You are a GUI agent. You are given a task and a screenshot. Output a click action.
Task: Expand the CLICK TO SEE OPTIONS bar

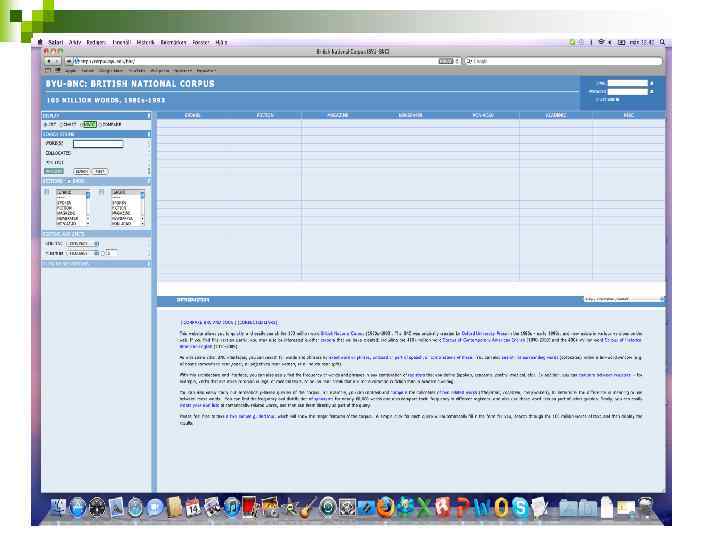click(96, 264)
